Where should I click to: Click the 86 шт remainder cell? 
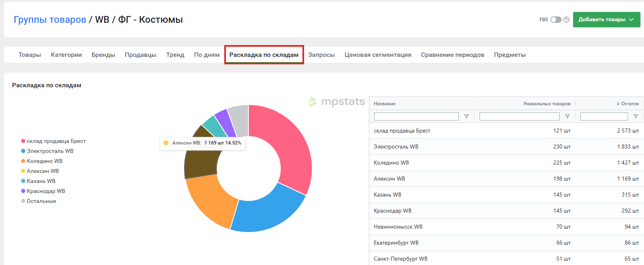[x=632, y=243]
